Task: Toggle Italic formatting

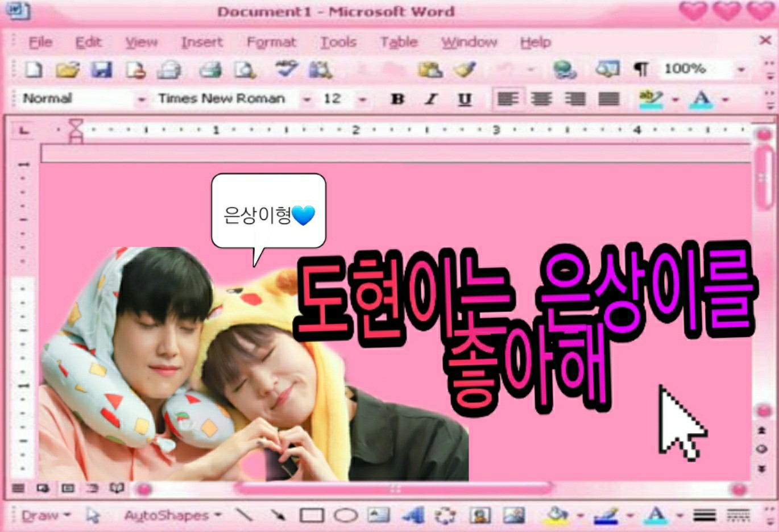Action: point(431,99)
